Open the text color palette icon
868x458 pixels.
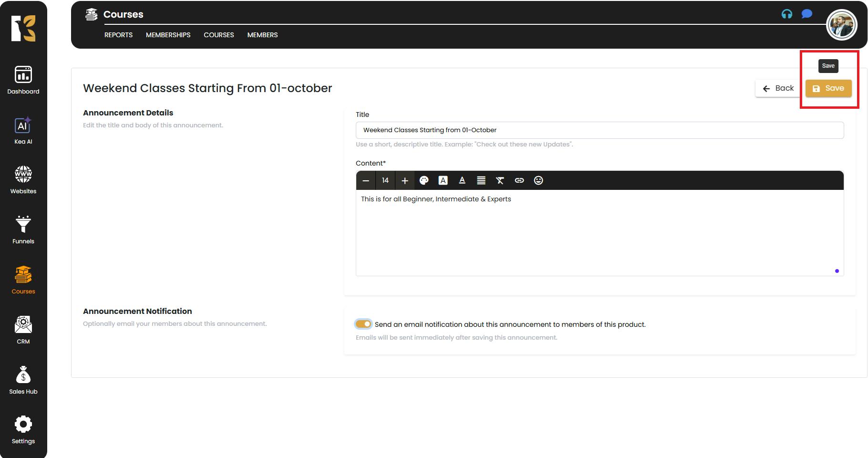click(424, 180)
